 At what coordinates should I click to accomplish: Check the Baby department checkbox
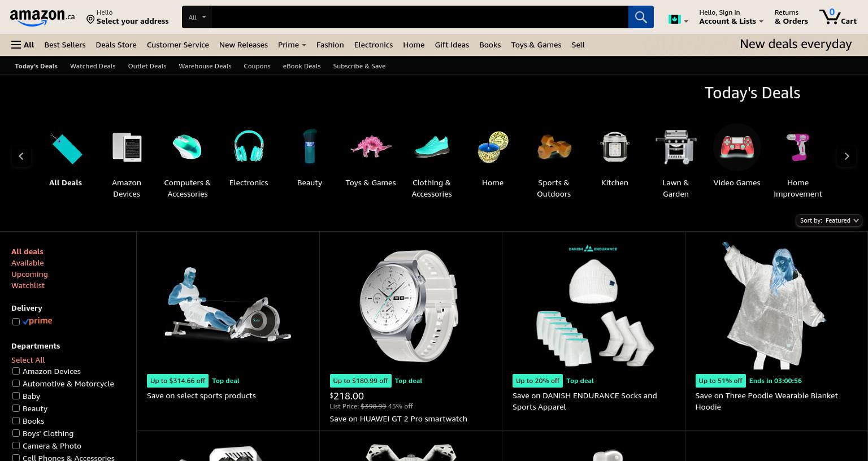[x=16, y=396]
